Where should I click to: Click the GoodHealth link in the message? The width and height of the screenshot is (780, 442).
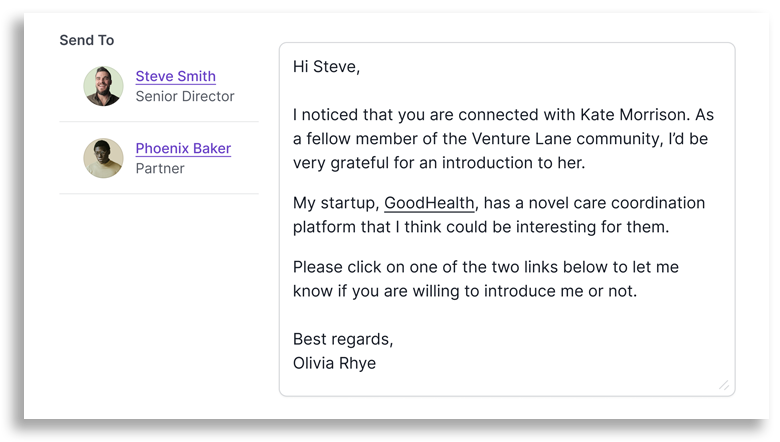coord(429,203)
